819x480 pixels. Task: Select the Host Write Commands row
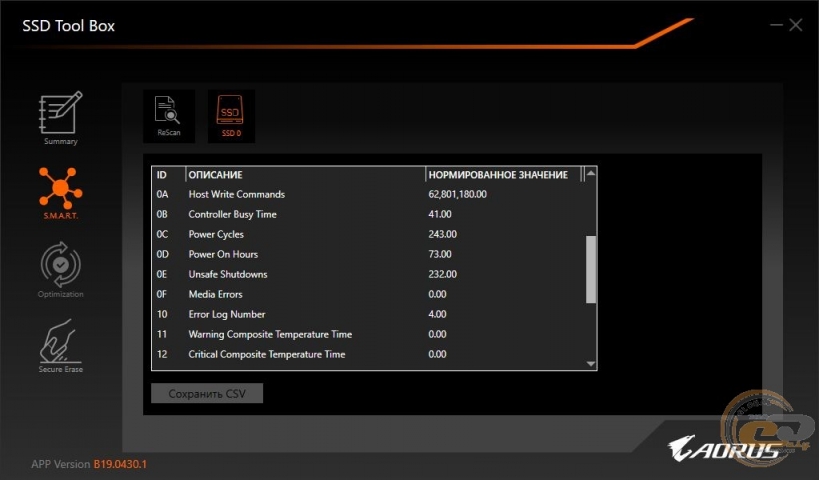(x=369, y=194)
